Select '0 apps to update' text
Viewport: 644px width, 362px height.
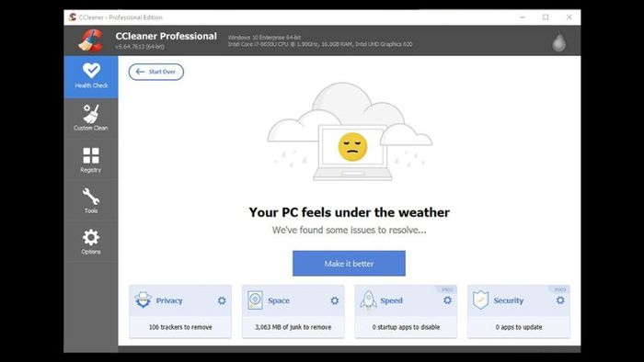pos(519,327)
